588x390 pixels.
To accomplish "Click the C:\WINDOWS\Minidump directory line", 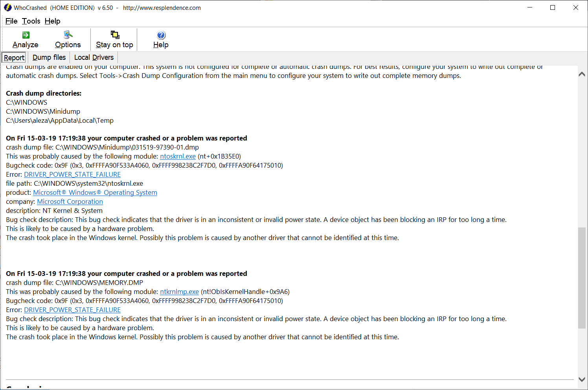I will (43, 111).
